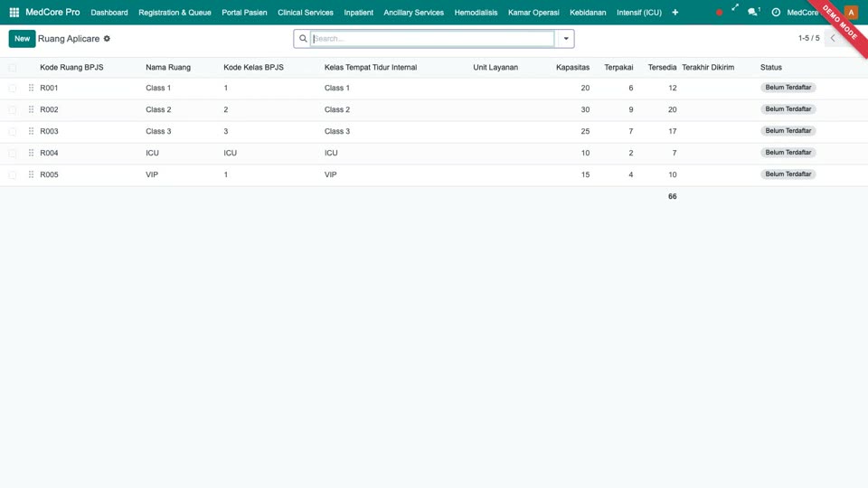
Task: Tick checkbox for row R002
Action: (x=12, y=109)
